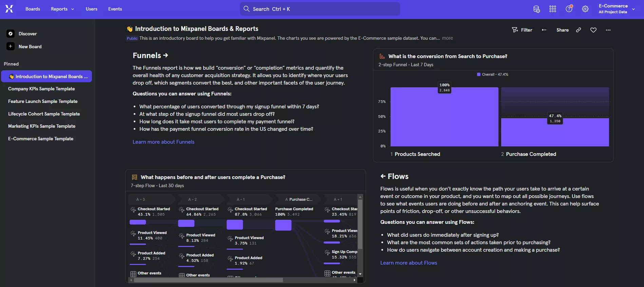
Task: Click the flows icon on Purchase card
Action: tap(134, 177)
